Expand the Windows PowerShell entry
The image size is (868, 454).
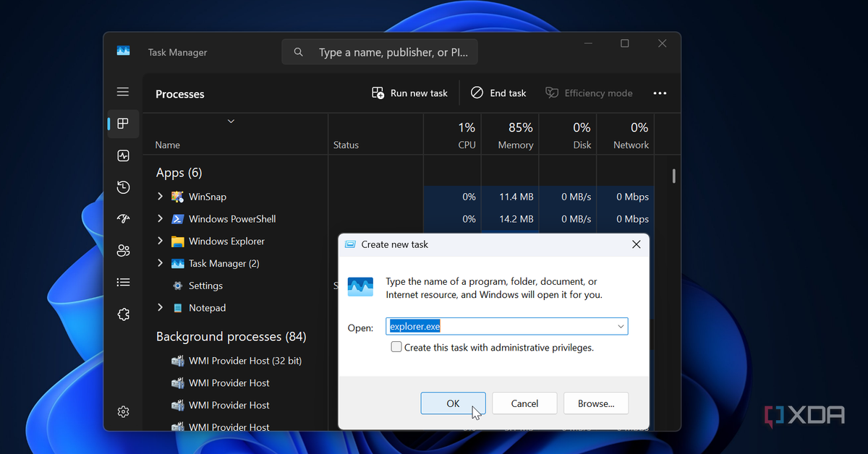pyautogui.click(x=160, y=219)
